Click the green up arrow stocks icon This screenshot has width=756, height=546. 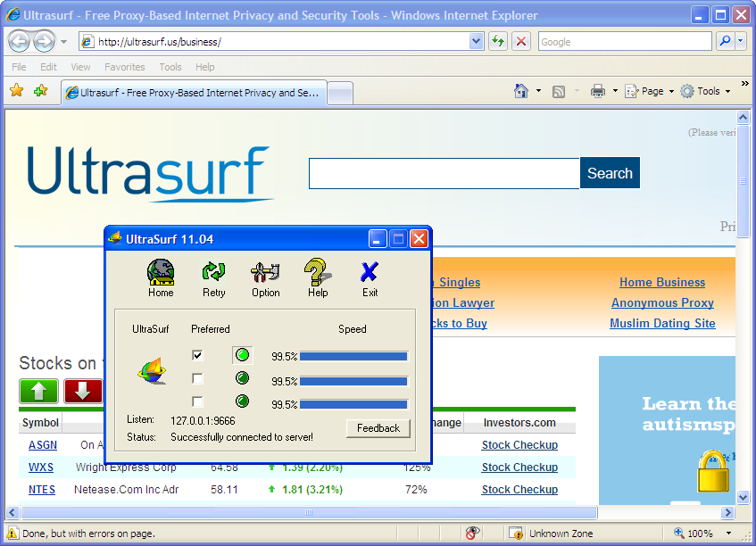coord(38,391)
